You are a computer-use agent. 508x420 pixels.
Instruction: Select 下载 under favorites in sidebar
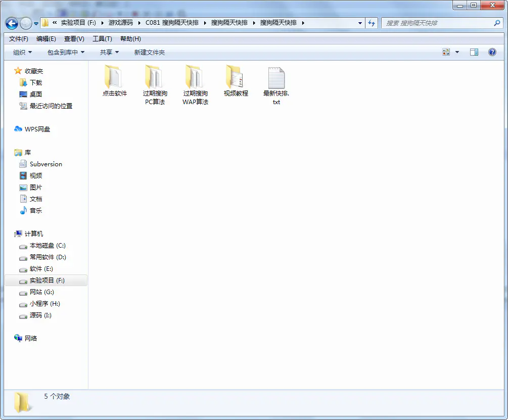click(x=36, y=82)
